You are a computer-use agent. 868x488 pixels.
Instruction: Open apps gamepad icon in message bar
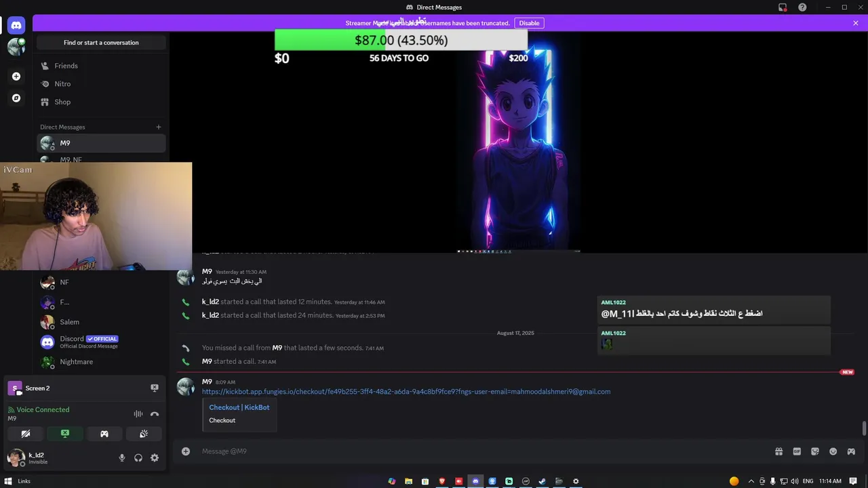851,451
